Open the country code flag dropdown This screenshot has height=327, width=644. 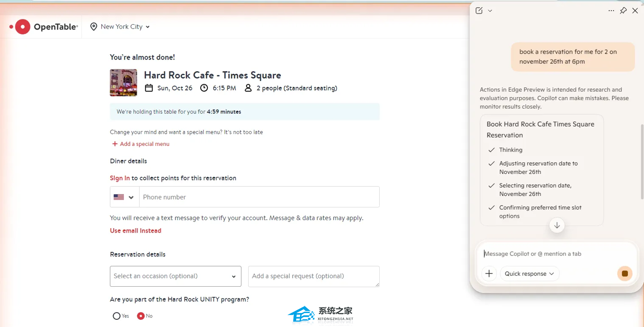click(x=125, y=197)
